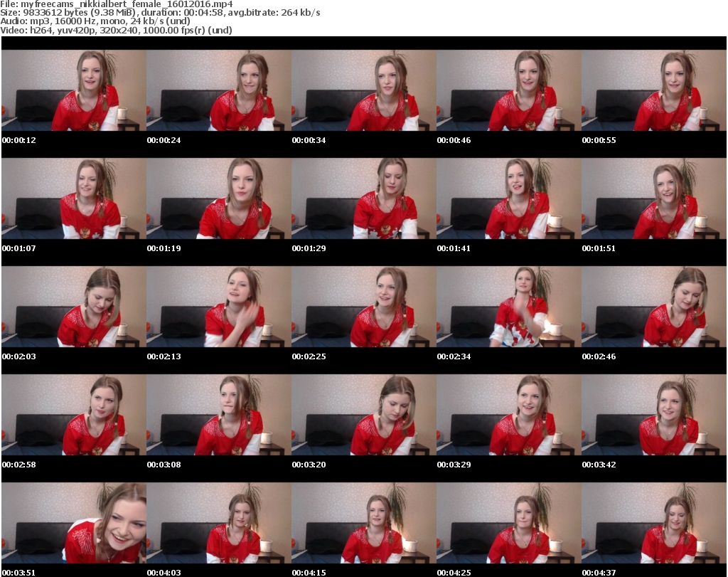
Task: Select the thumbnail at 00:00:46
Action: pos(509,90)
